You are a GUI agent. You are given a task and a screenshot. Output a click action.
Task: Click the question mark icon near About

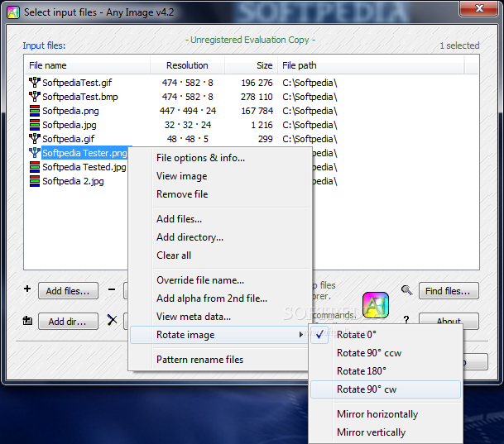pos(406,320)
